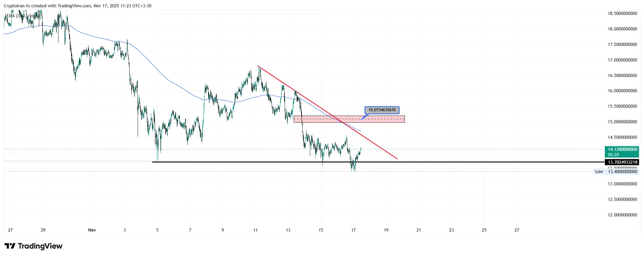Screen dimensions: 644x257
Task: Click the 17 date on the time axis
Action: point(353,230)
